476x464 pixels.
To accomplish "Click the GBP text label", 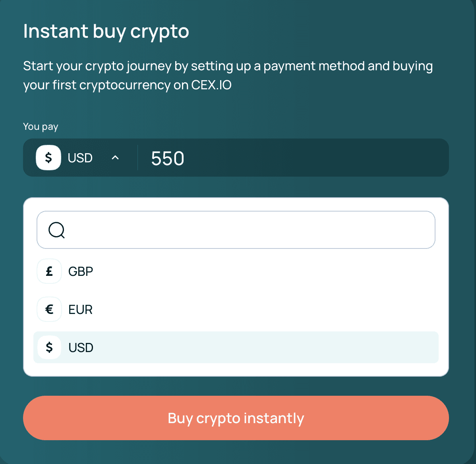I will click(81, 271).
